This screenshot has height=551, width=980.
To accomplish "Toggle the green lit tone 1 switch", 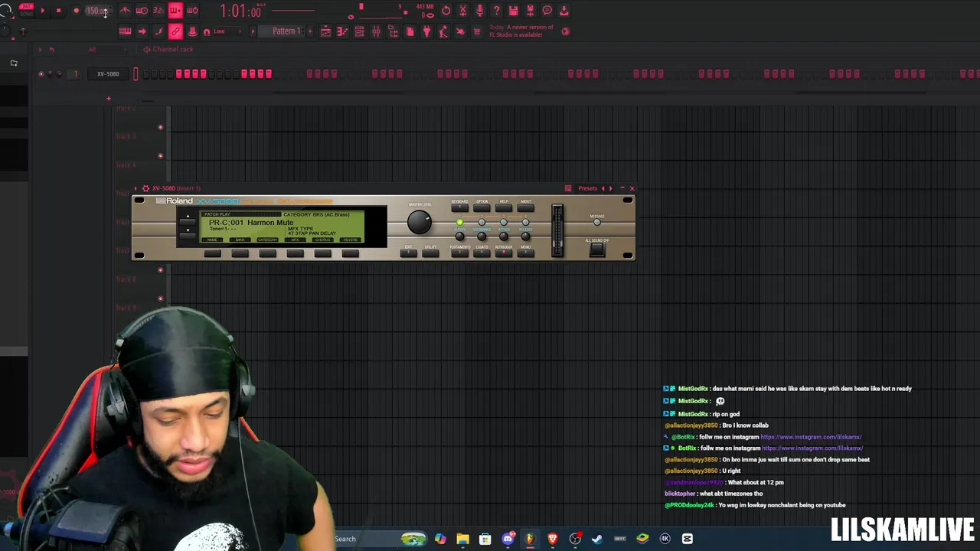I will 459,222.
